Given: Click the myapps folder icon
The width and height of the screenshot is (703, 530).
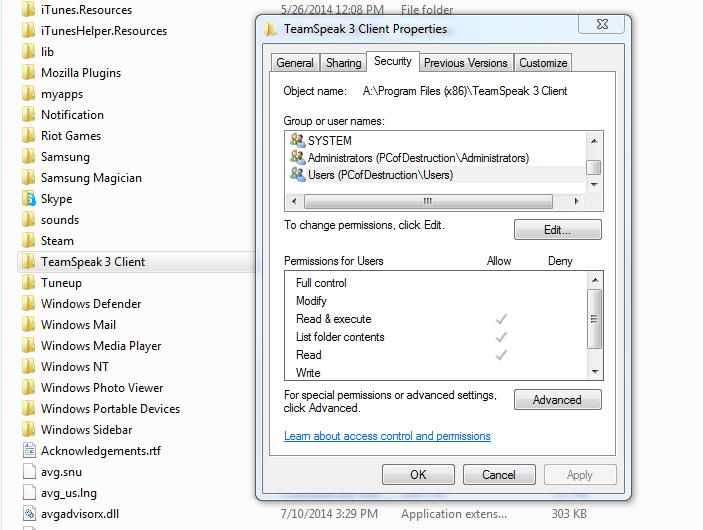Looking at the screenshot, I should pos(29,94).
